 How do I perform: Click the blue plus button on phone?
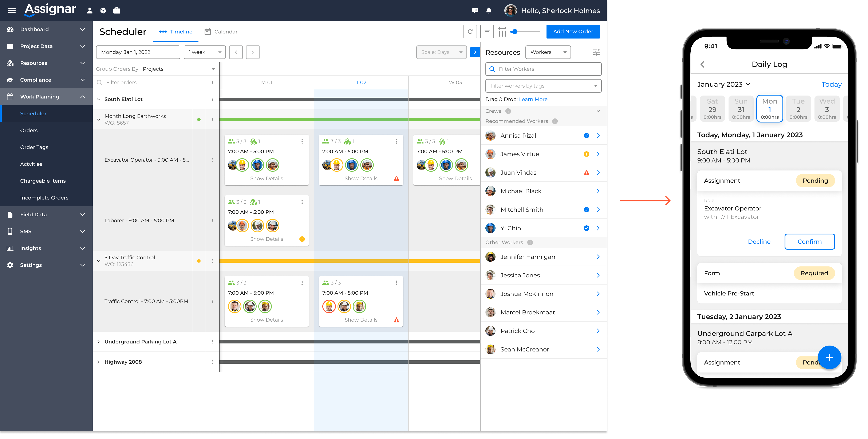point(829,358)
